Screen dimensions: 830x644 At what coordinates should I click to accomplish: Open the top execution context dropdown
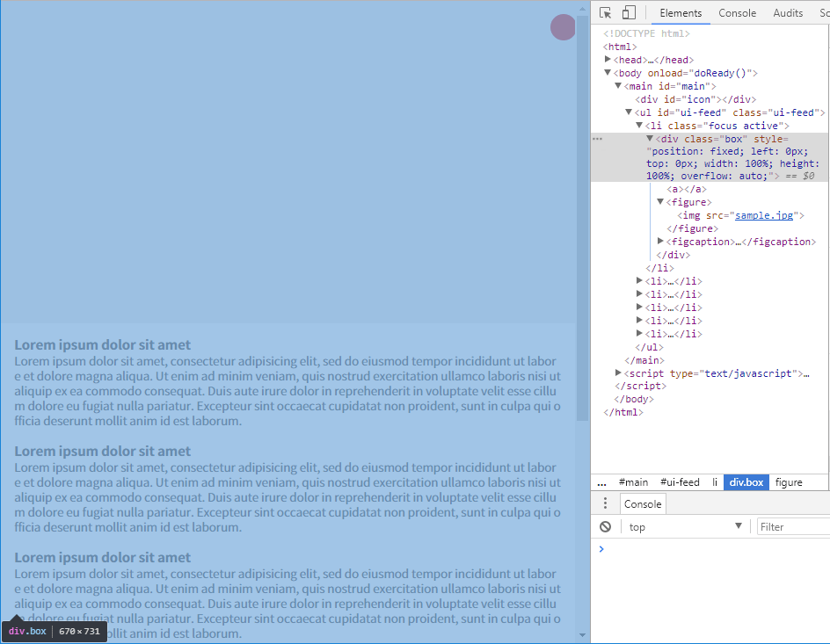tap(685, 526)
